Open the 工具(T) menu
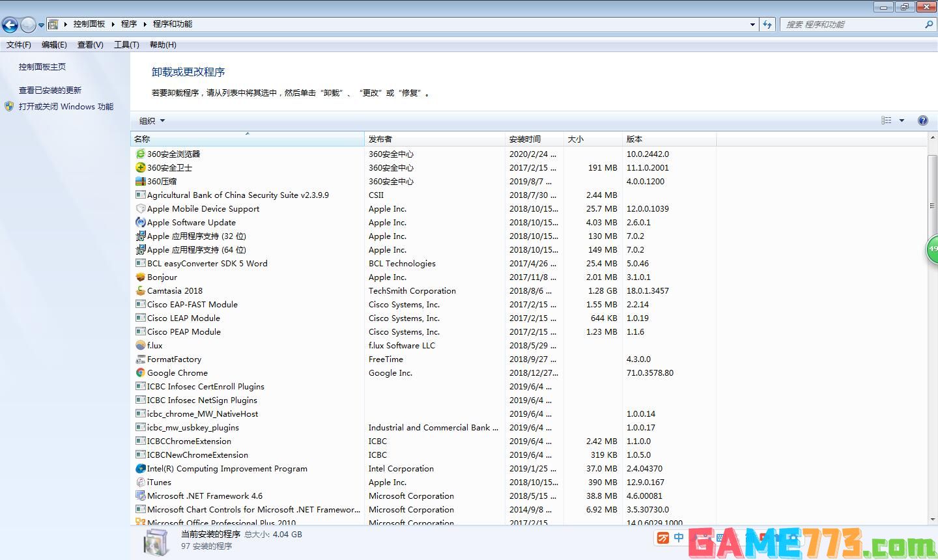The width and height of the screenshot is (938, 560). (126, 45)
